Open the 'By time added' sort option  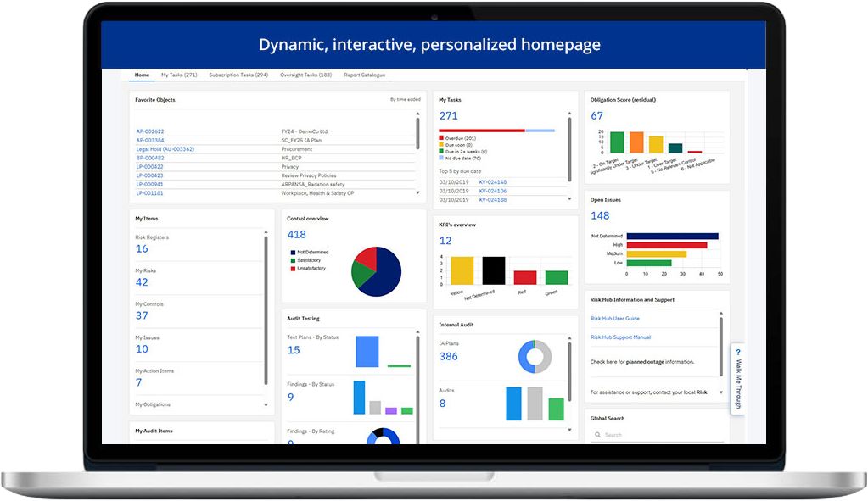tap(405, 100)
